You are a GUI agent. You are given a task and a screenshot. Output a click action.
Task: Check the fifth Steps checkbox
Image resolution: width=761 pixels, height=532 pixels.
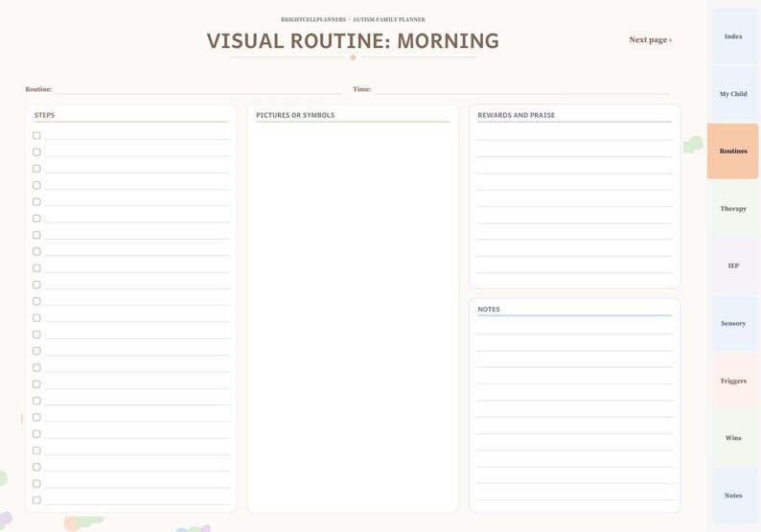36,202
